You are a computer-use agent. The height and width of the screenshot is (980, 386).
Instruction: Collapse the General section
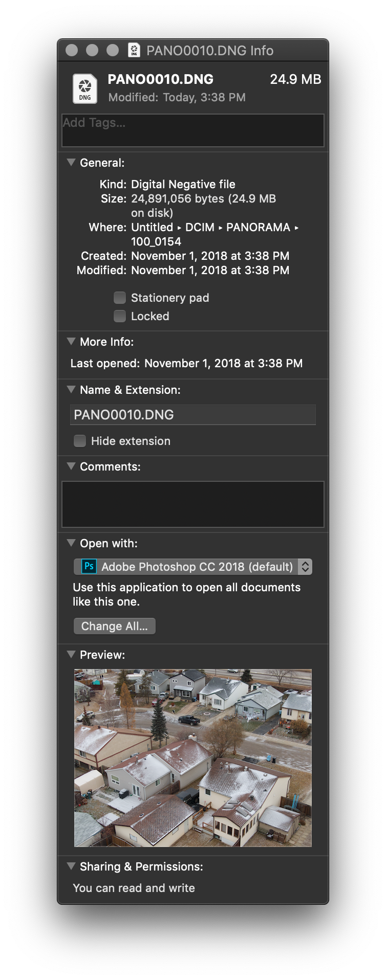[71, 162]
